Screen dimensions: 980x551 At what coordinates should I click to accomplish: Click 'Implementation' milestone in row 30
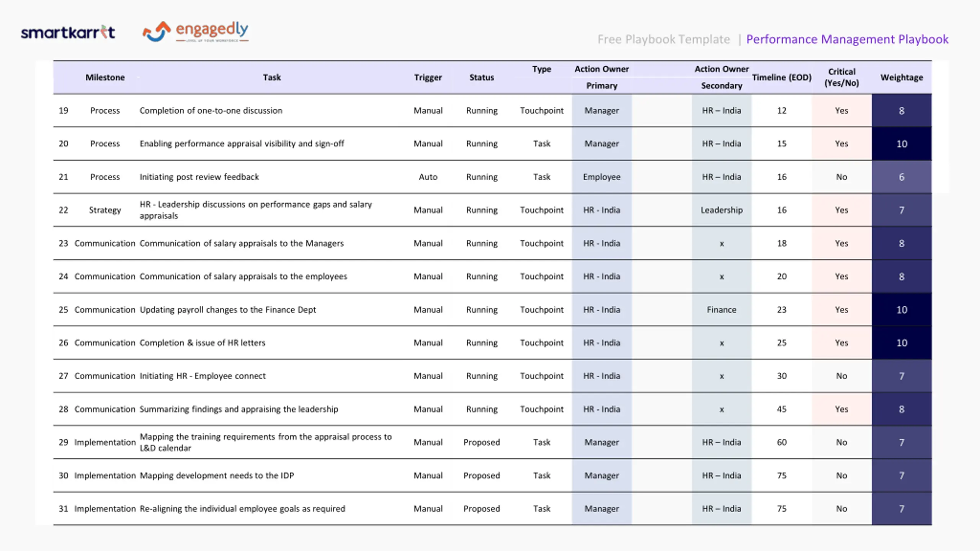click(x=105, y=475)
